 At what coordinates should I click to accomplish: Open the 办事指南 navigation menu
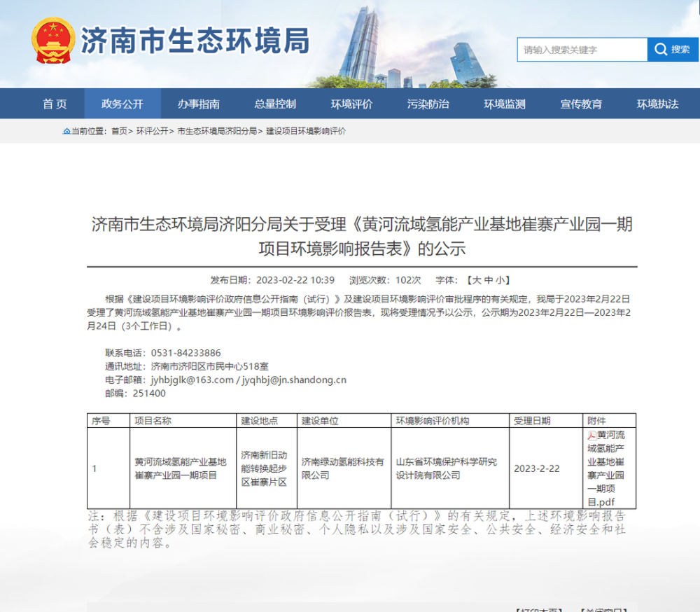(x=199, y=104)
